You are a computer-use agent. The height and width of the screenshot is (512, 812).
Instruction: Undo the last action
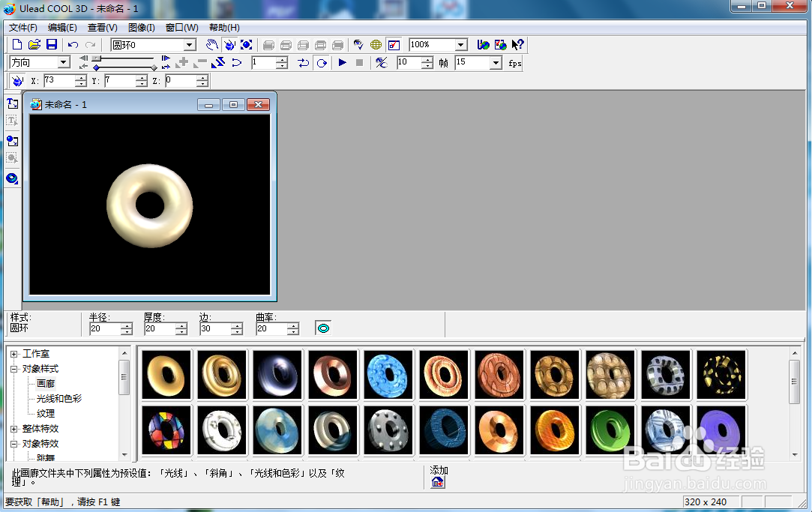[73, 45]
